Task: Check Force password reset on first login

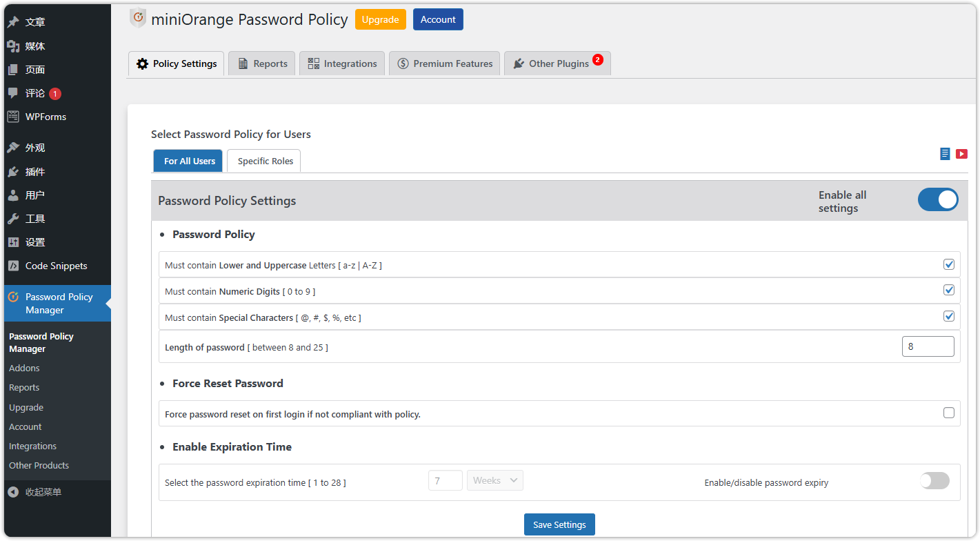Action: tap(949, 413)
